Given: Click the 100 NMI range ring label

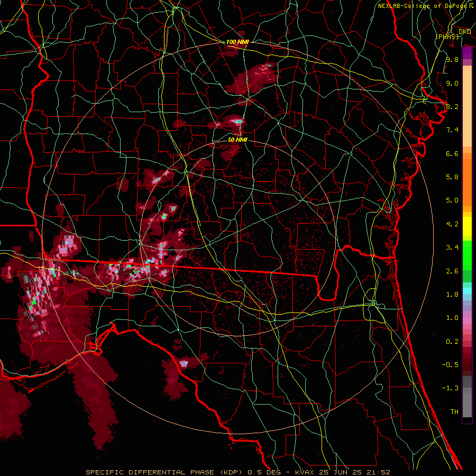Looking at the screenshot, I should click(x=237, y=42).
